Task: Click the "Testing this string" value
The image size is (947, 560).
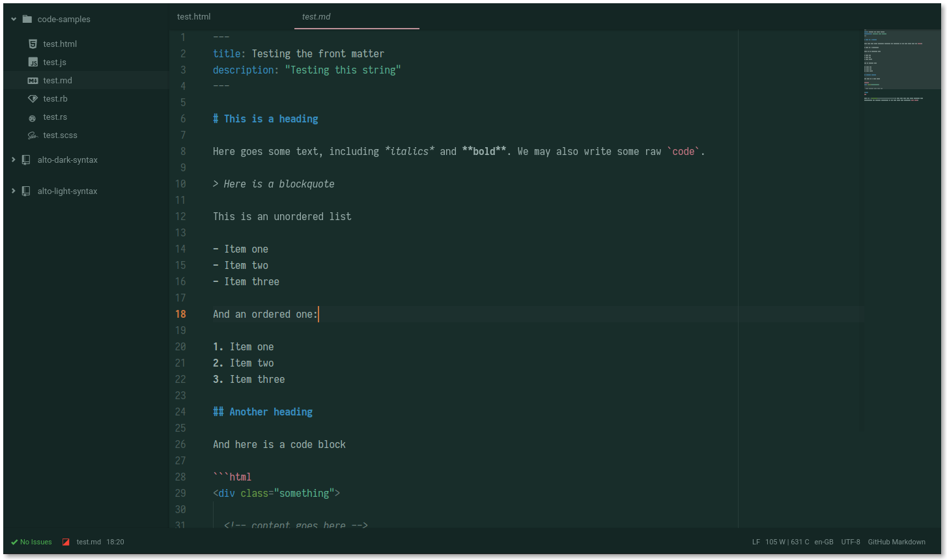Action: pyautogui.click(x=343, y=70)
